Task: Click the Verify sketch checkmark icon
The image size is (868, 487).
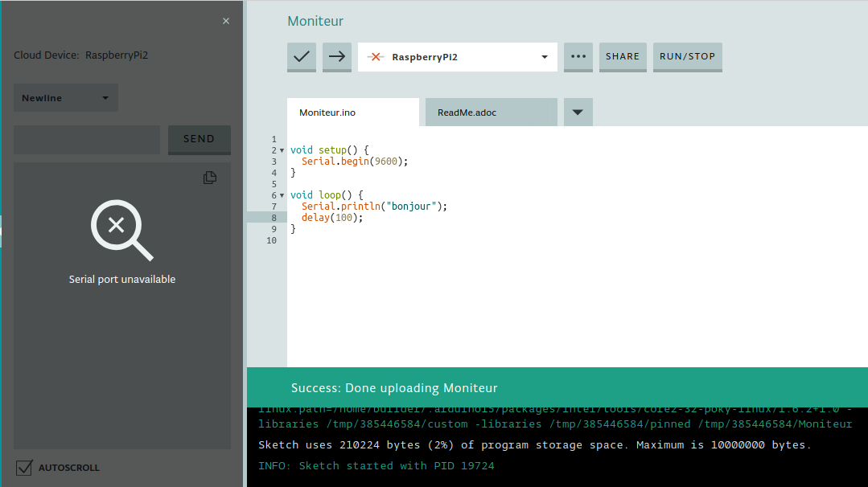Action: (301, 57)
